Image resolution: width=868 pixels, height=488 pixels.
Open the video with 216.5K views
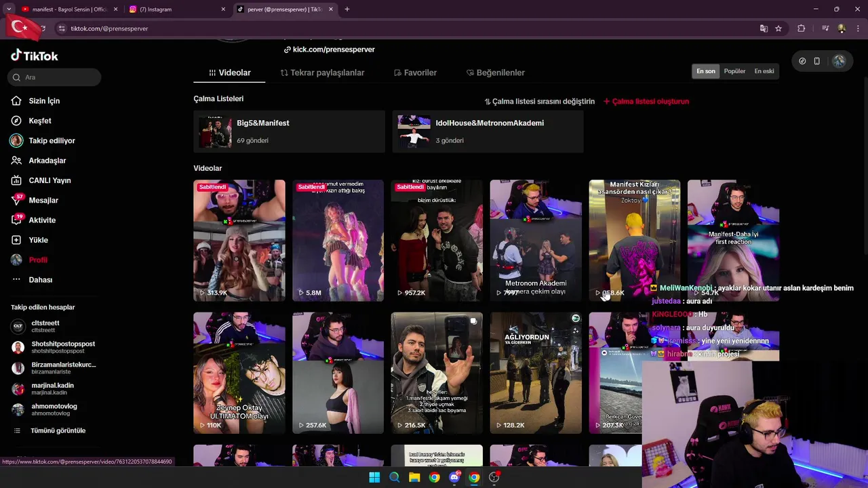pos(437,373)
